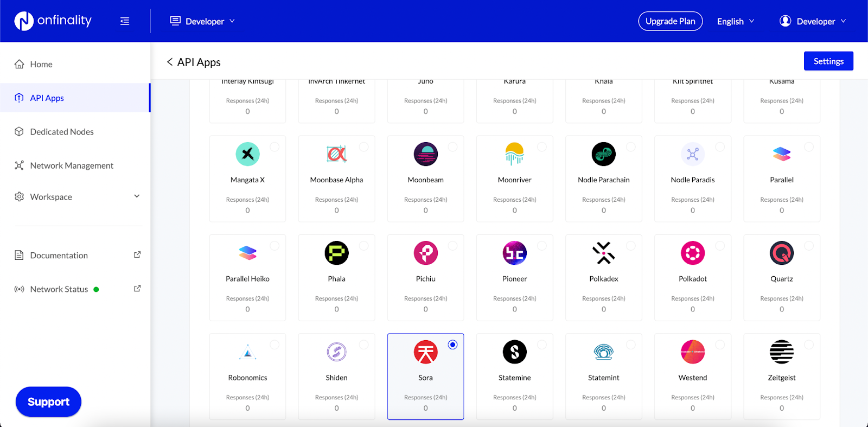Select the Mangata X radio button

[x=275, y=146]
